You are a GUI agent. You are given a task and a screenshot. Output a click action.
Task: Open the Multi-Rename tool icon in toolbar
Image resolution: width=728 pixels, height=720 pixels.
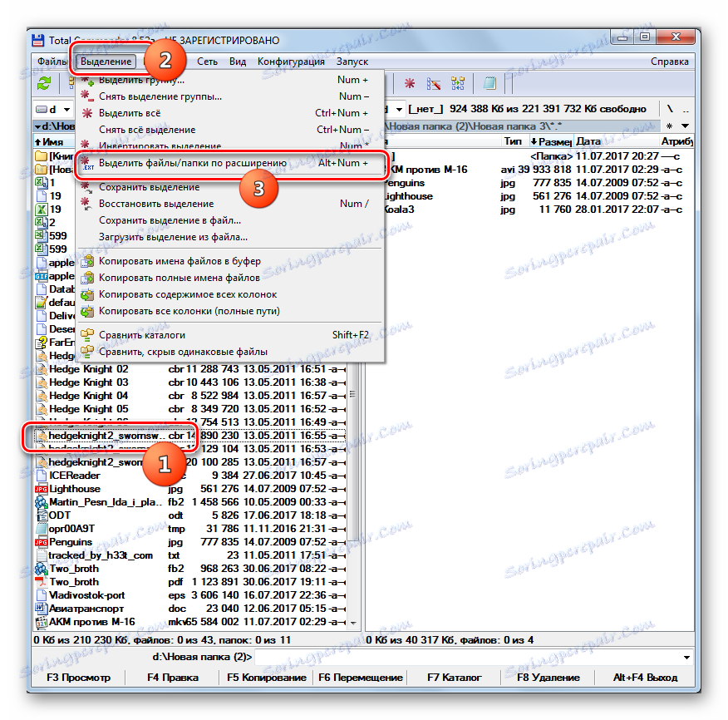coord(433,84)
